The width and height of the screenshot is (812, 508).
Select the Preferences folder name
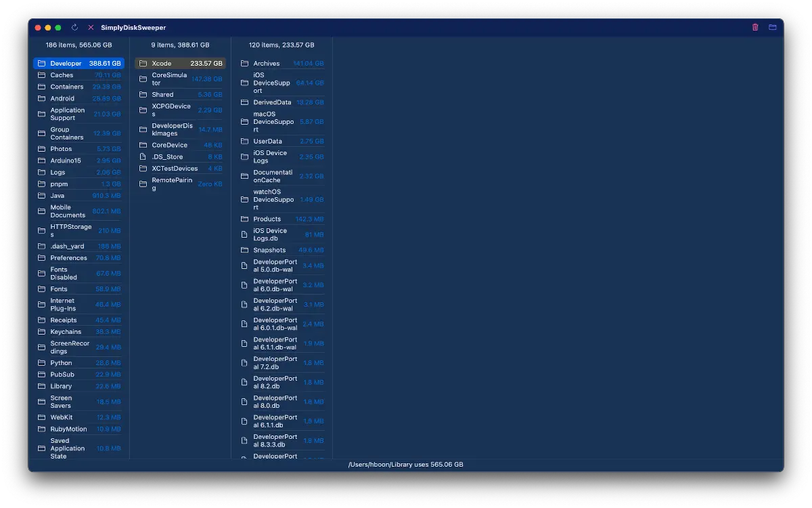point(69,258)
